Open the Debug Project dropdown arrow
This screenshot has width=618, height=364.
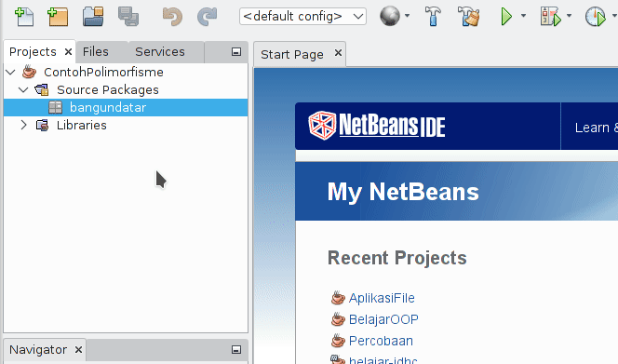(569, 16)
